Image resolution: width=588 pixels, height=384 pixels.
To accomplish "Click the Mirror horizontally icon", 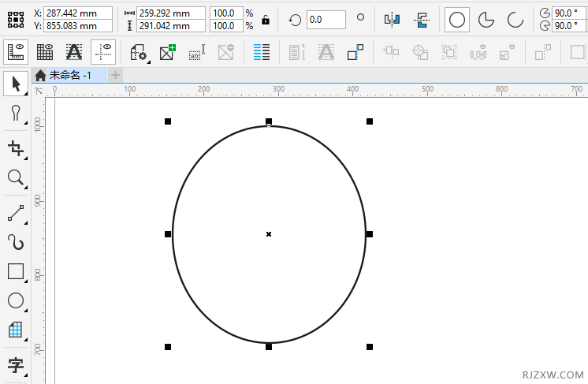I will [x=392, y=20].
